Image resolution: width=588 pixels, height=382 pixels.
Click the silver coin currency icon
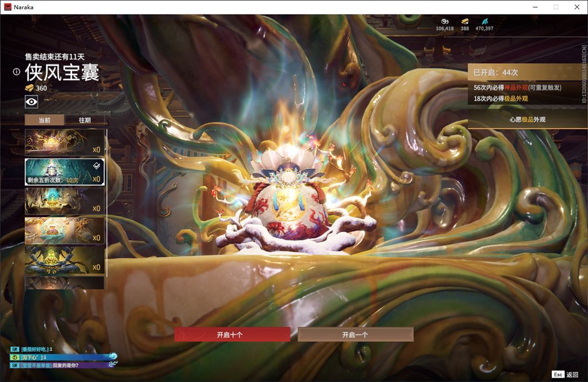click(x=445, y=22)
